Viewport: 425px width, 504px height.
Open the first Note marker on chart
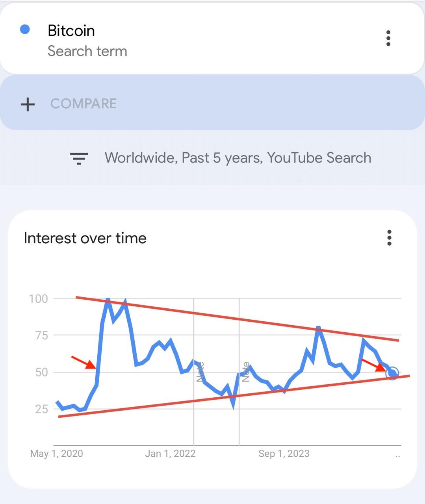[x=200, y=372]
